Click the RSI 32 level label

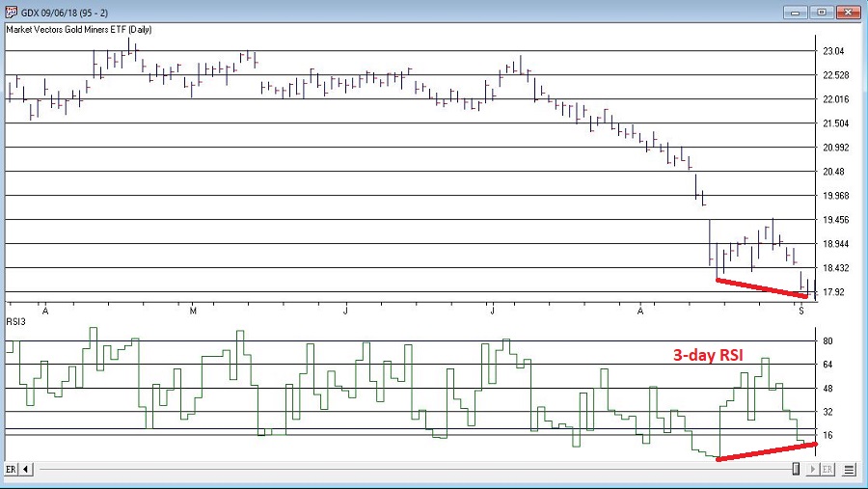pos(827,412)
